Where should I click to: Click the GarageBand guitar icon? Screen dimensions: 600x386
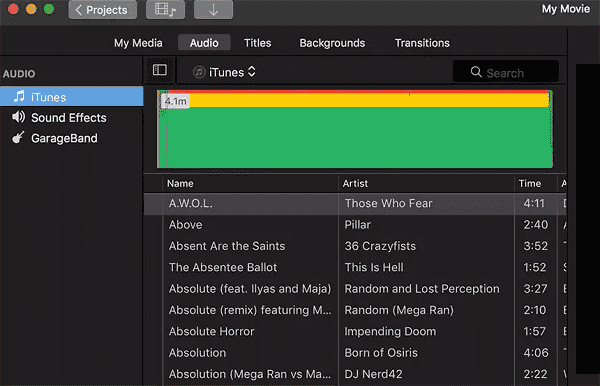point(18,138)
